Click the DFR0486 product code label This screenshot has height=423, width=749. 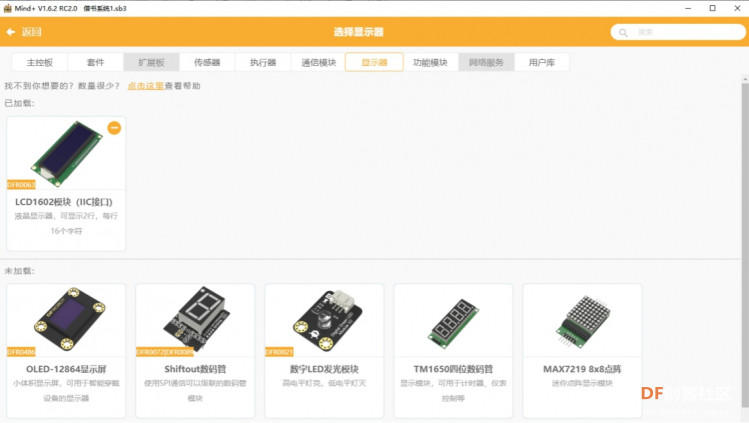21,352
